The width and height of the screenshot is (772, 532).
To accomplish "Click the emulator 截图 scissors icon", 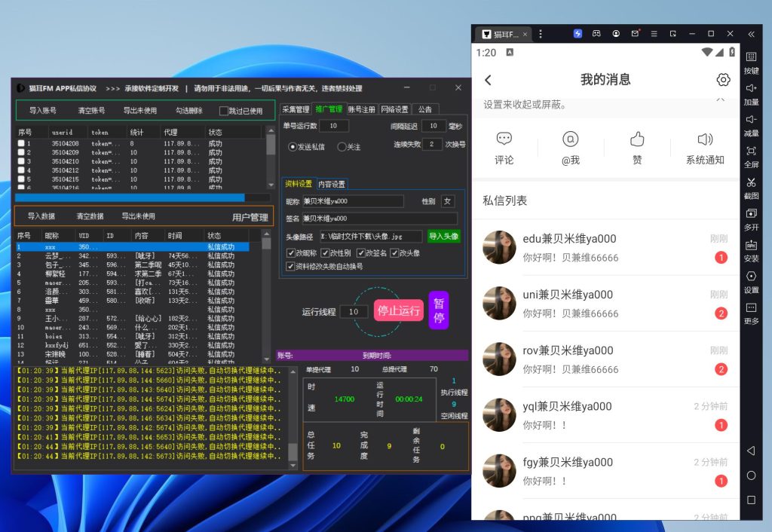I will (751, 183).
